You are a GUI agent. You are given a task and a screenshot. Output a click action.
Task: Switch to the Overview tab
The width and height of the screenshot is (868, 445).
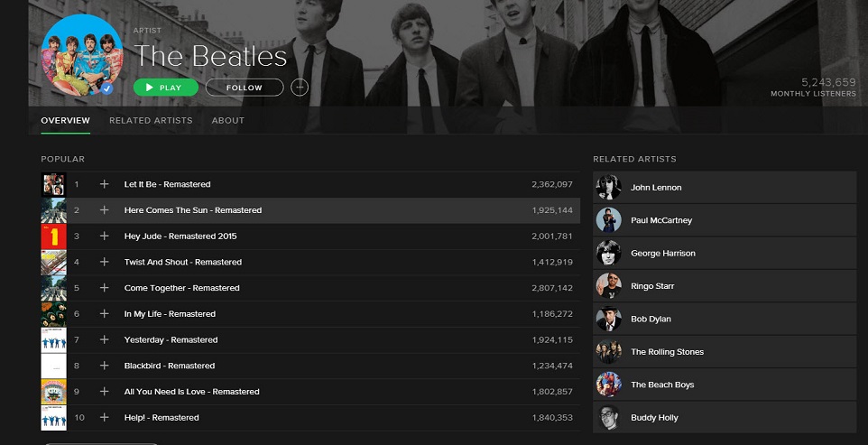click(65, 120)
